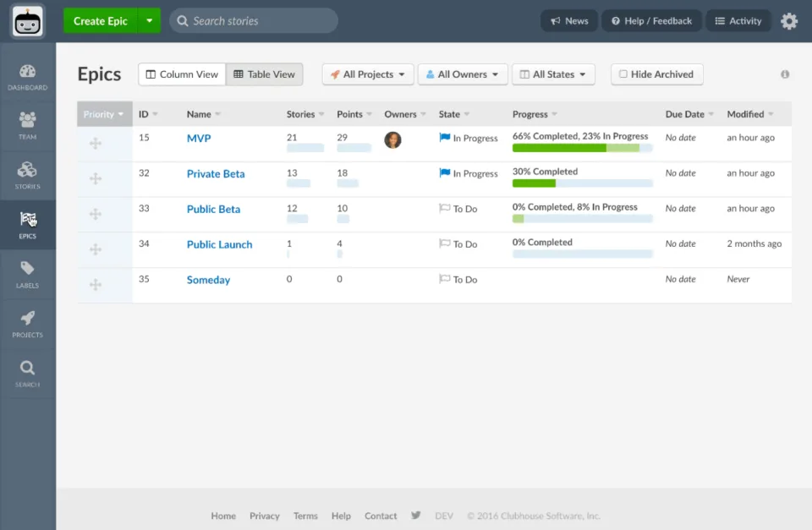Open the All Owners filter dropdown
Screen dimensions: 812x530
click(x=463, y=74)
